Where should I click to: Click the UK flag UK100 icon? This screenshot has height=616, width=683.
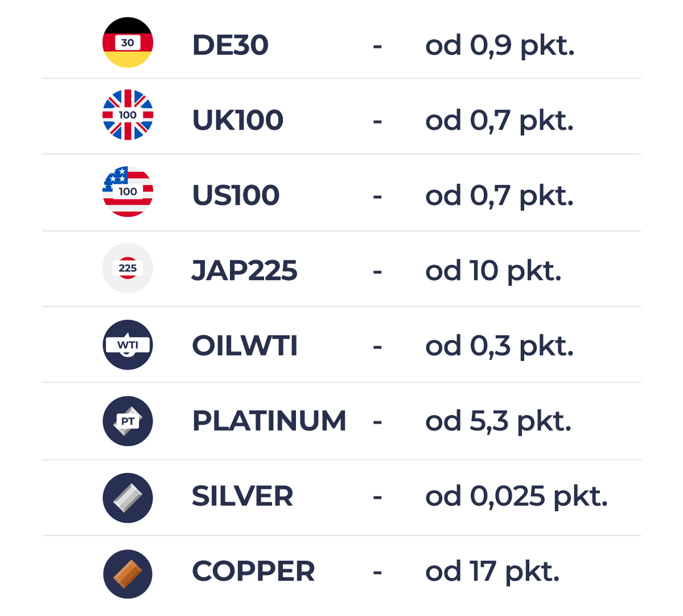127,115
